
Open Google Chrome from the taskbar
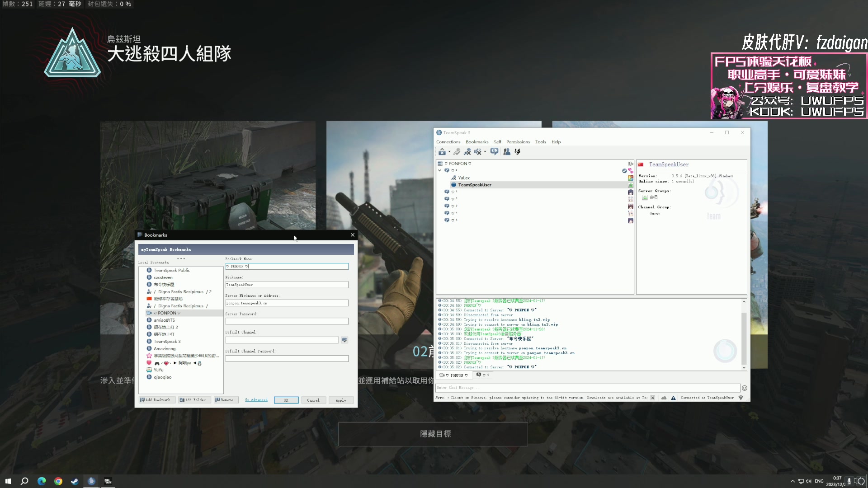58,481
